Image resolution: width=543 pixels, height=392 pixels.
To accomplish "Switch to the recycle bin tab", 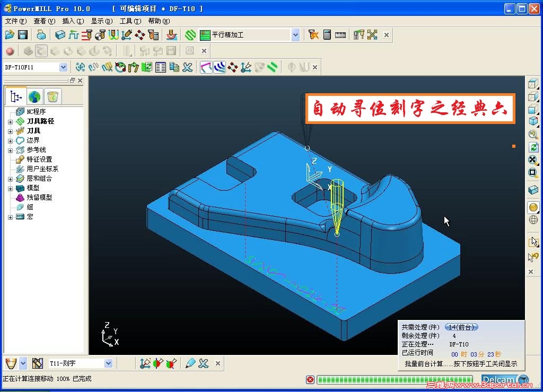I will (x=52, y=97).
